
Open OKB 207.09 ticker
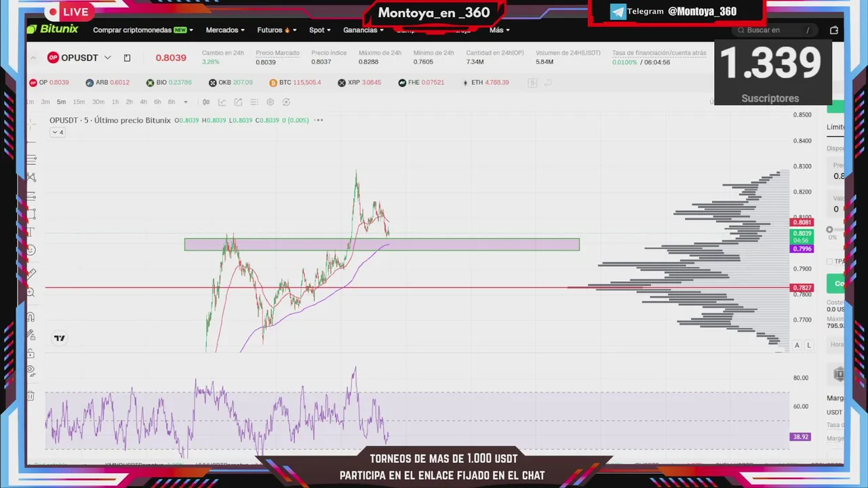click(x=231, y=83)
